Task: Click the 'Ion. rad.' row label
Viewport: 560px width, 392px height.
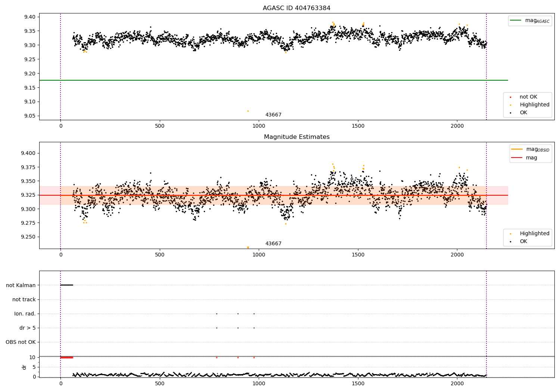Action: click(25, 314)
